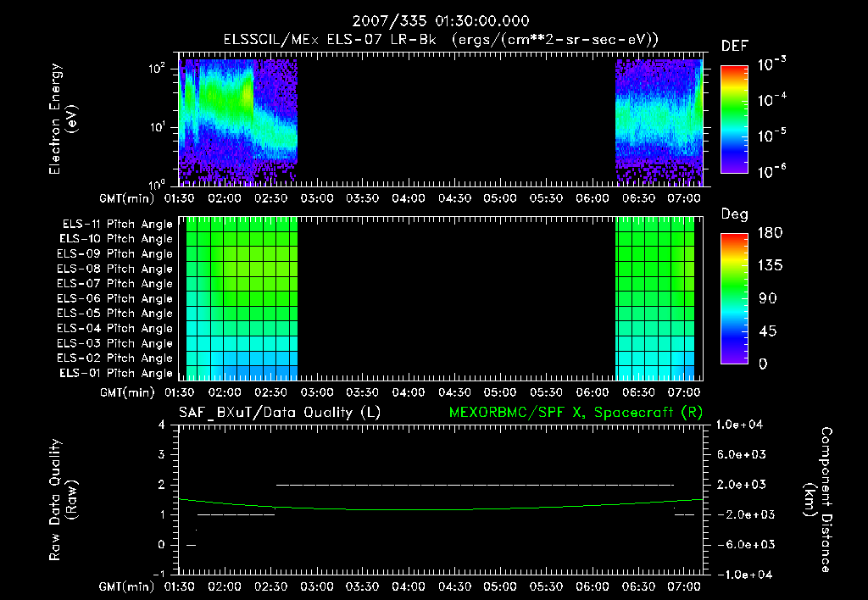
Task: Select the 10⁻⁴ value on DEF scale
Action: tap(771, 100)
